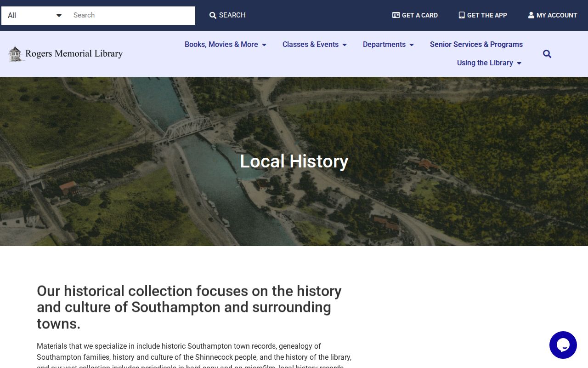The height and width of the screenshot is (368, 588).
Task: Open the Departments menu
Action: tap(388, 45)
